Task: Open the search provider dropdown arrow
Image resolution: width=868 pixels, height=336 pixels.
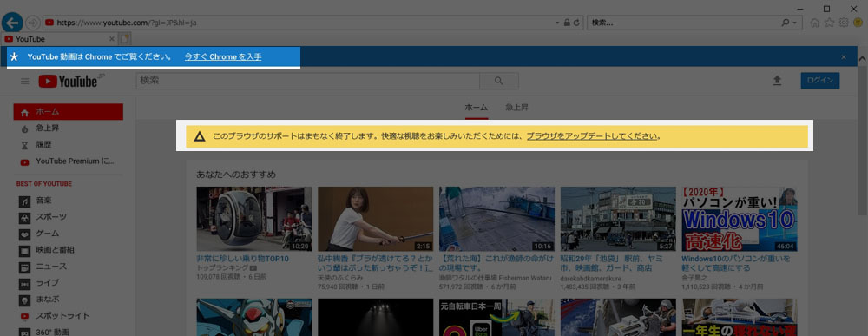Action: [x=795, y=23]
